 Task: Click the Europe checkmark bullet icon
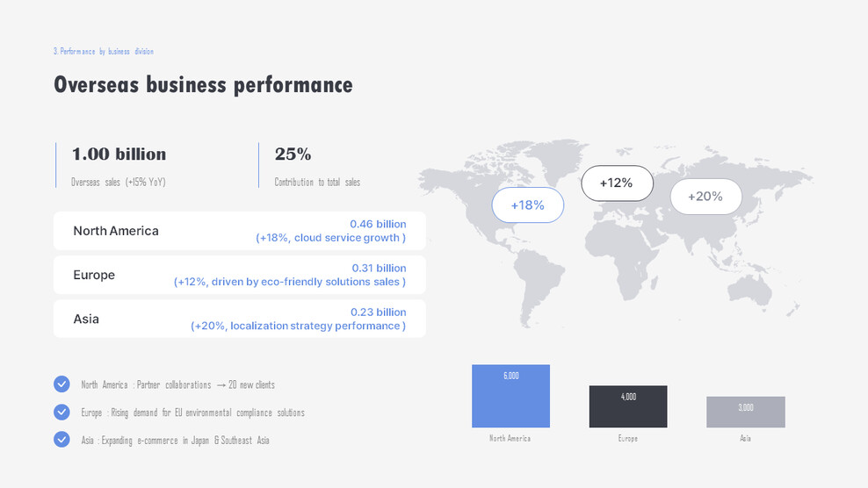click(61, 412)
